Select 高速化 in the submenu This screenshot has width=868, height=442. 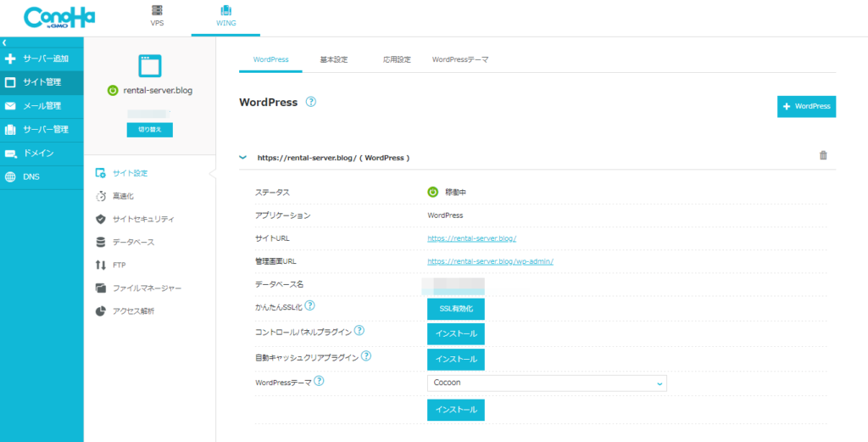click(123, 196)
